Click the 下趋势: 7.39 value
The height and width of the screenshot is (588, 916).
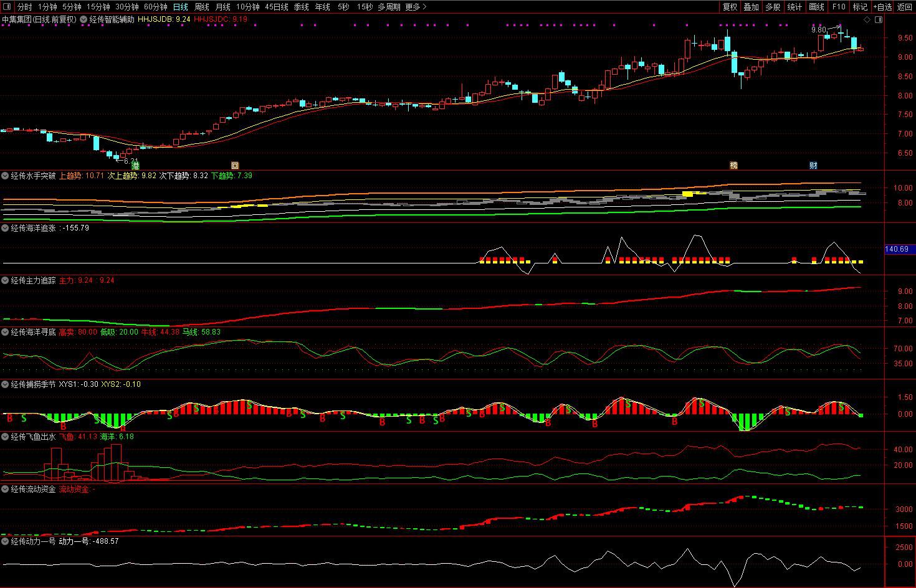coord(232,176)
